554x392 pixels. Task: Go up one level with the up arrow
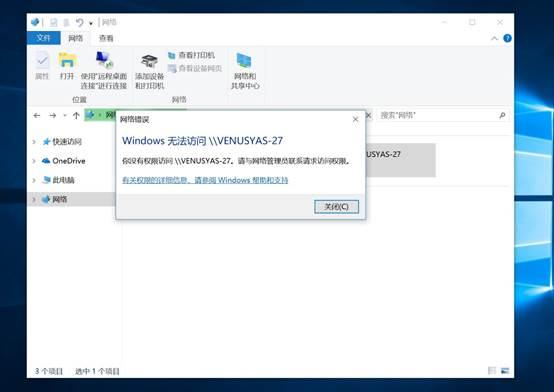(76, 115)
